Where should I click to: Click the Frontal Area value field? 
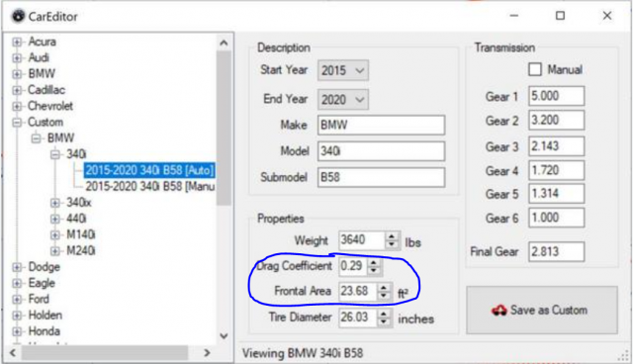tap(358, 291)
